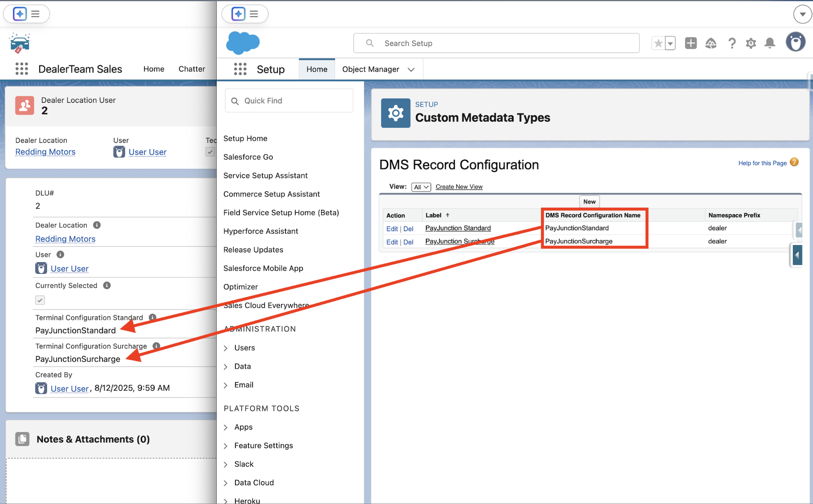The image size is (813, 504).
Task: Click the DealerTeam car logo icon
Action: click(19, 43)
